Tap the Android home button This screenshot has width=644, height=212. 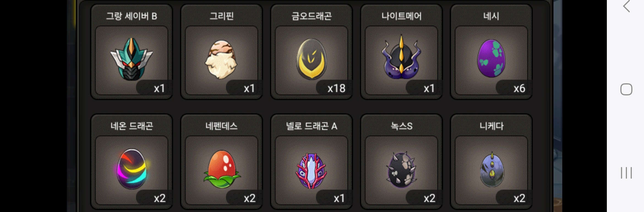pos(626,89)
